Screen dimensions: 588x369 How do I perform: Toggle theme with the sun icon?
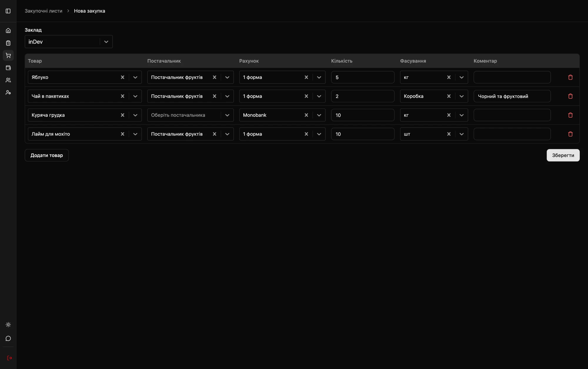tap(8, 325)
